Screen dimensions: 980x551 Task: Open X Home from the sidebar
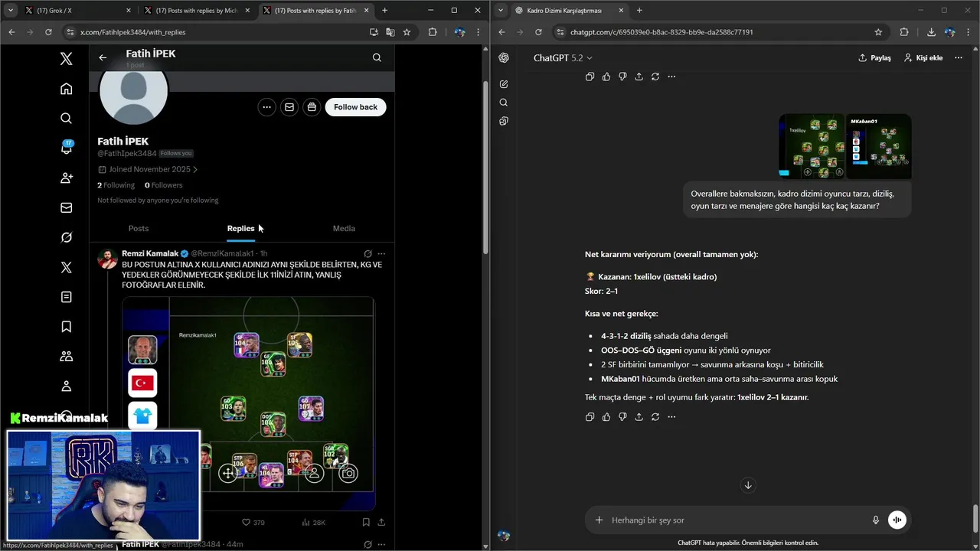coord(67,89)
